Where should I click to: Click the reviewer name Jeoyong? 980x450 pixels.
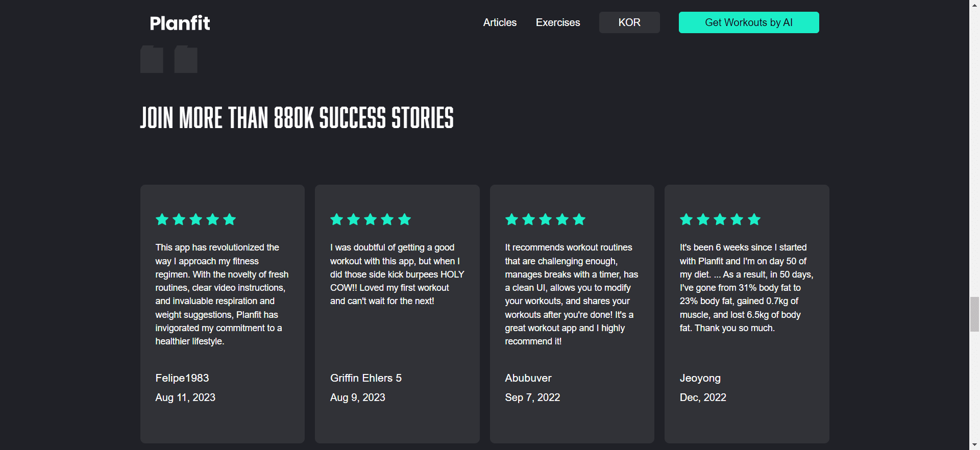(700, 379)
